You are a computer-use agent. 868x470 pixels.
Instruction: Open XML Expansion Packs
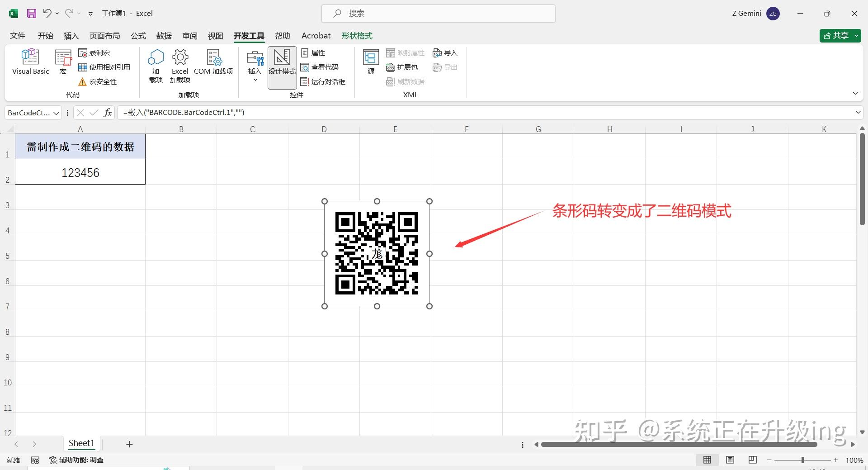pyautogui.click(x=402, y=67)
